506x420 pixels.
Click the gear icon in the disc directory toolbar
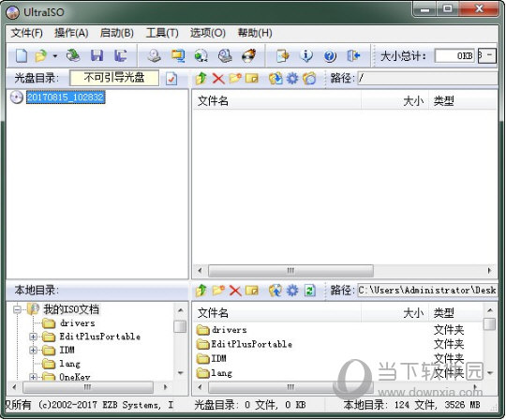tap(292, 79)
